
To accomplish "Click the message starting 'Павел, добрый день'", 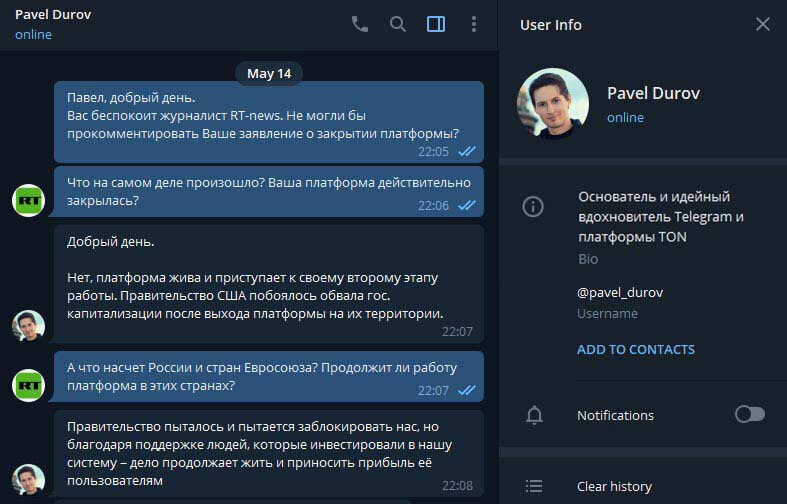I will click(x=269, y=122).
